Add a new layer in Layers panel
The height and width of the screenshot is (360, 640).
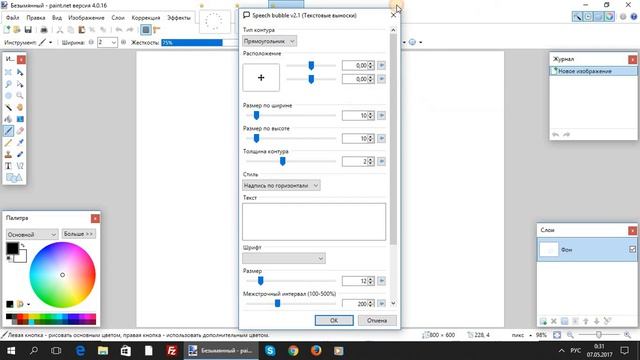[x=543, y=322]
